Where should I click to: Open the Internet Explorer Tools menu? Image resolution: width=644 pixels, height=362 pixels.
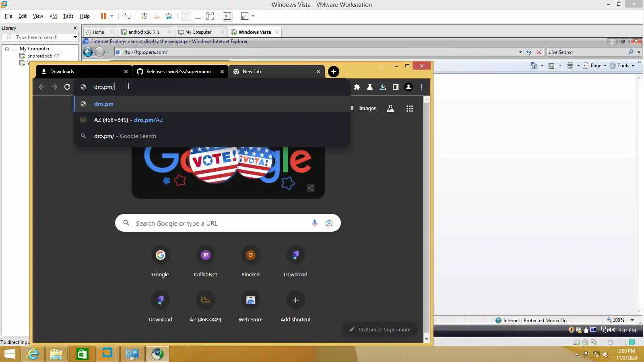coord(622,66)
